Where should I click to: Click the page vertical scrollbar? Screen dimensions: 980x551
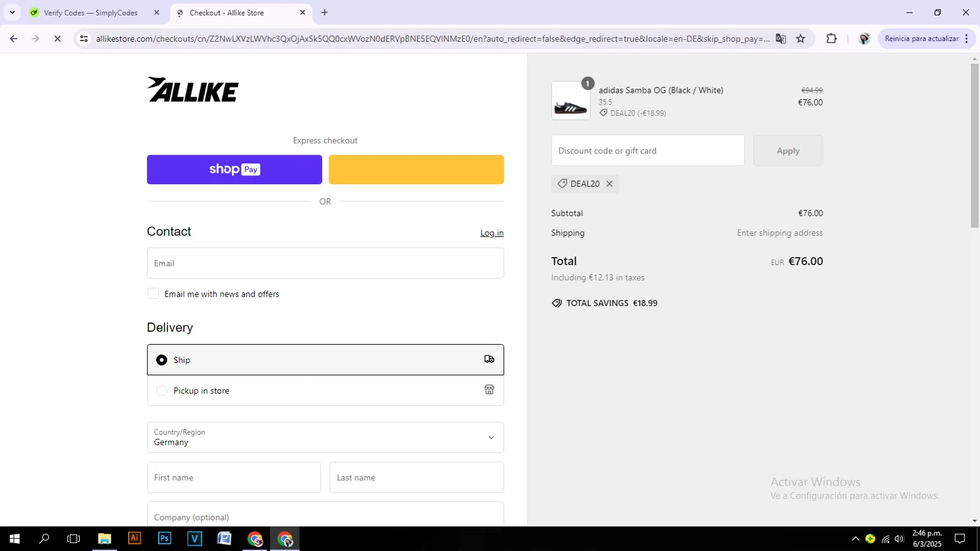pos(974,145)
